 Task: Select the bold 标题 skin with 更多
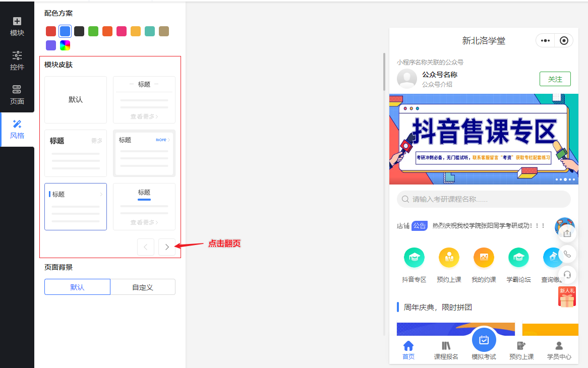click(x=76, y=153)
